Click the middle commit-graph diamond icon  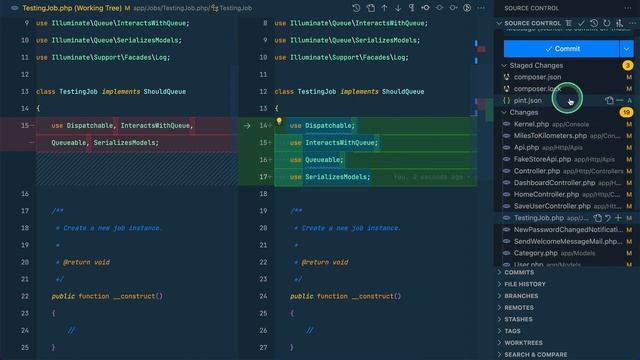[x=439, y=8]
